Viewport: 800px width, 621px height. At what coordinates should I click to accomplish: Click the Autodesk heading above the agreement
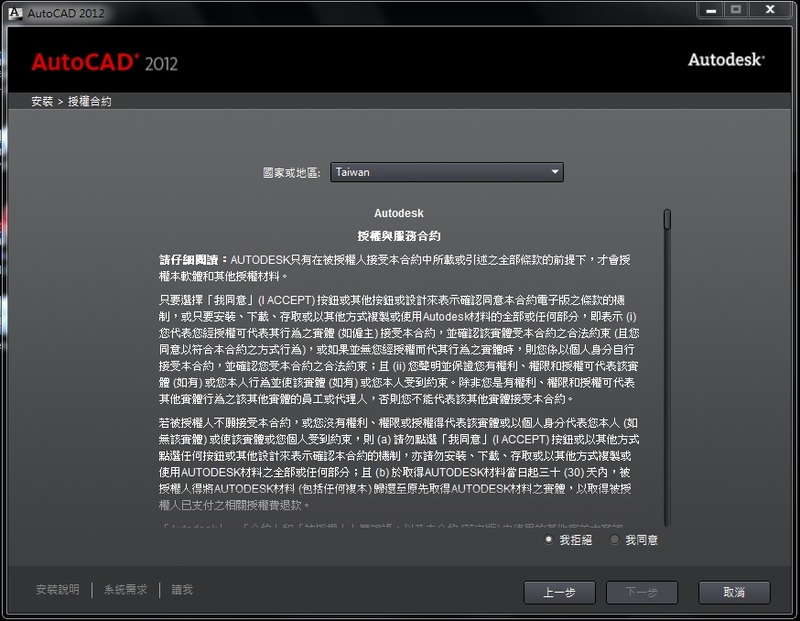pyautogui.click(x=399, y=213)
